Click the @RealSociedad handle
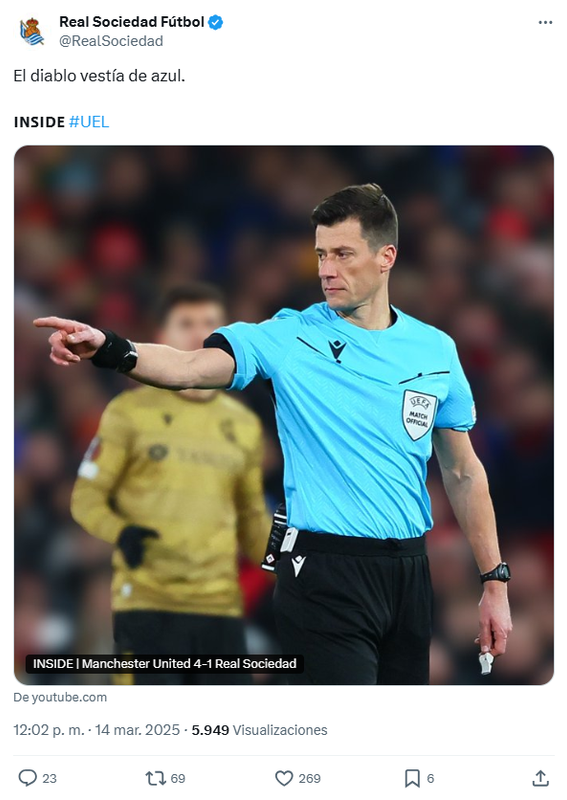Viewport: 567px width, 800px height. (111, 41)
